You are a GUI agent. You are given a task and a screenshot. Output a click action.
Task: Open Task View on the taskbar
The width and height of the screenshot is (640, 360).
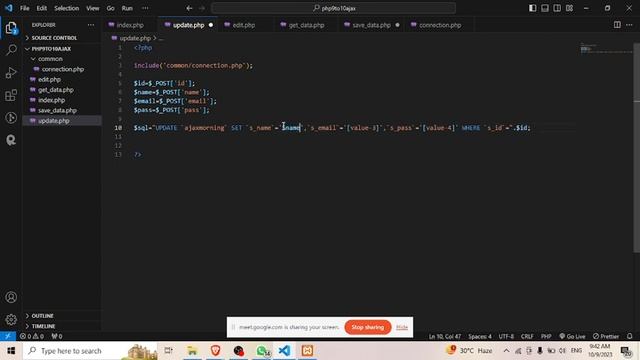pos(168,351)
